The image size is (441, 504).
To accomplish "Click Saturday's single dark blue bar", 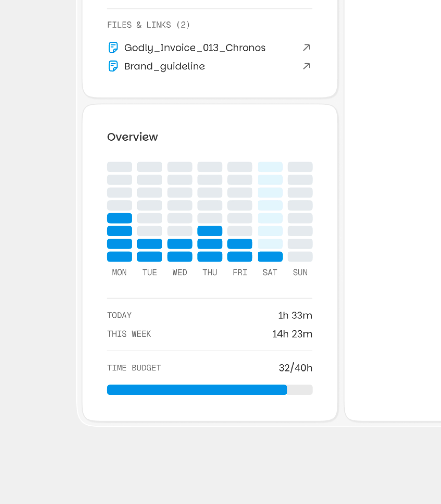I will tap(270, 256).
